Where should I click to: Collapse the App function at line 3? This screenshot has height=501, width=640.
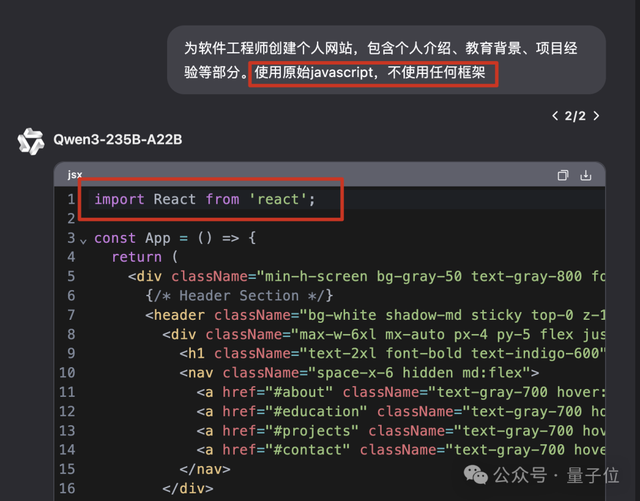(x=83, y=239)
